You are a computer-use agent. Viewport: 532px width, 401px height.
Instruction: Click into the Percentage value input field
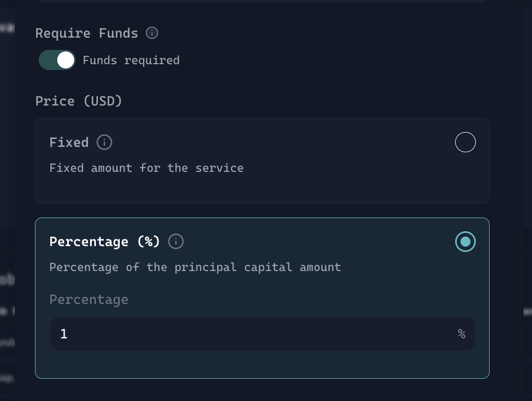pos(254,334)
